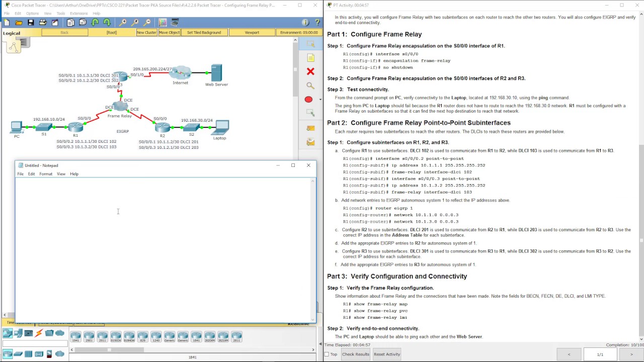Open the Format menu in Notepad
Image resolution: width=644 pixels, height=362 pixels.
pos(46,174)
